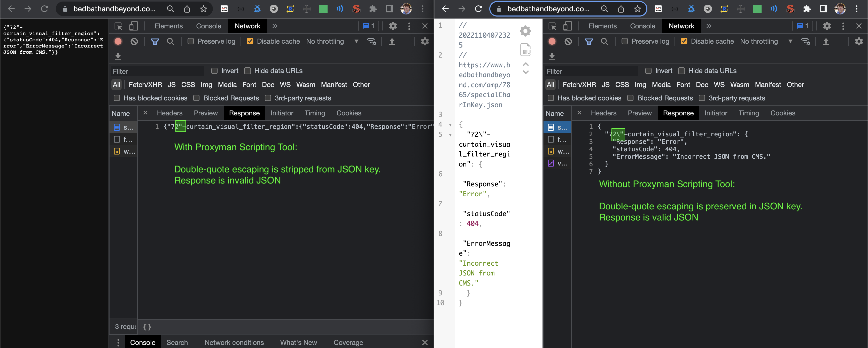Select the inspect element picker in left DevTools
Viewport: 868px width, 348px height.
coord(118,26)
